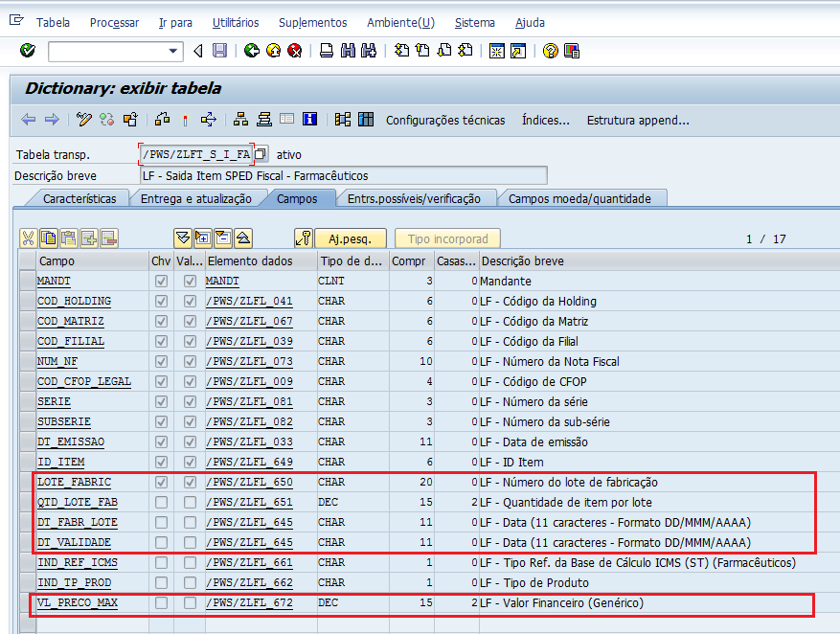Toggle the Chv checkbox for LOTE_FABRIC
The height and width of the screenshot is (634, 840).
click(161, 482)
